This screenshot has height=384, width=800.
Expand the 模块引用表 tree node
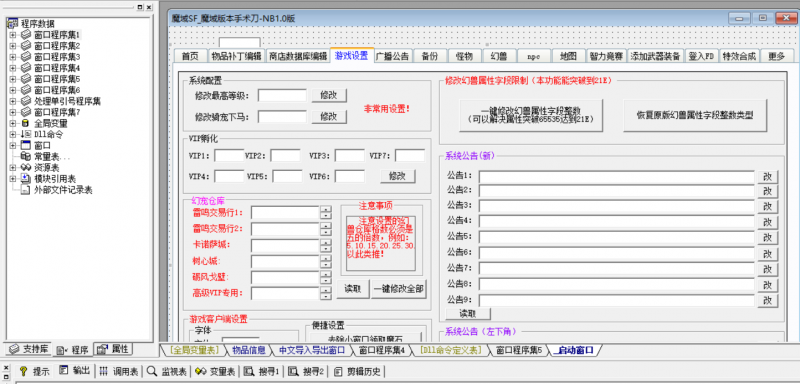coord(12,178)
